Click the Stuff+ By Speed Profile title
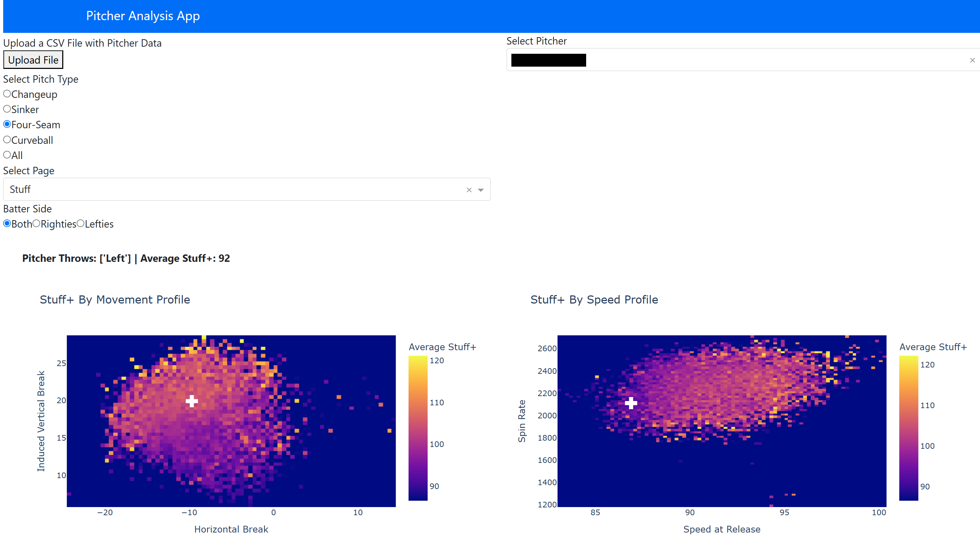 594,300
